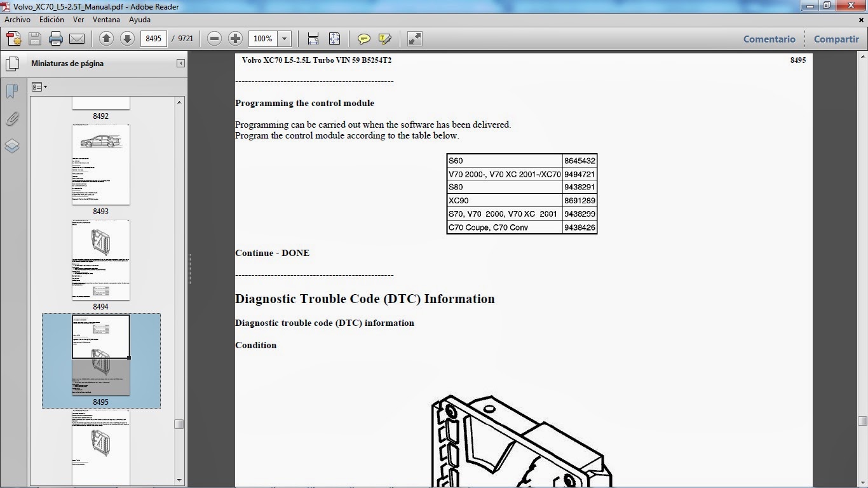Click the part number 8645432
This screenshot has width=868, height=488.
580,161
